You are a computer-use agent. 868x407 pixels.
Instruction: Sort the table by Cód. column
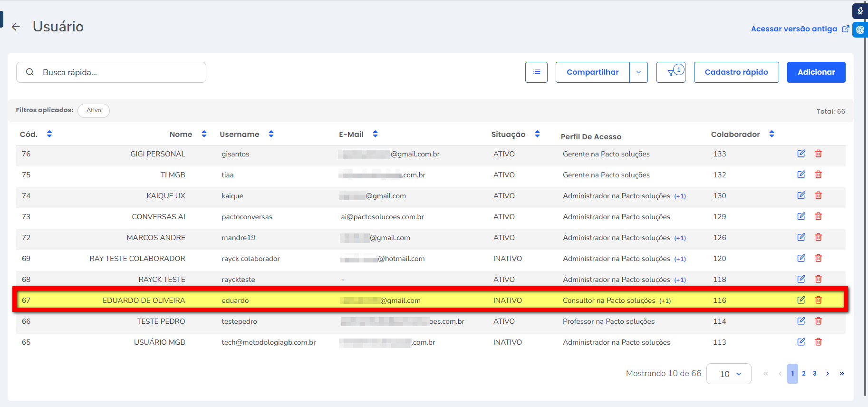49,134
